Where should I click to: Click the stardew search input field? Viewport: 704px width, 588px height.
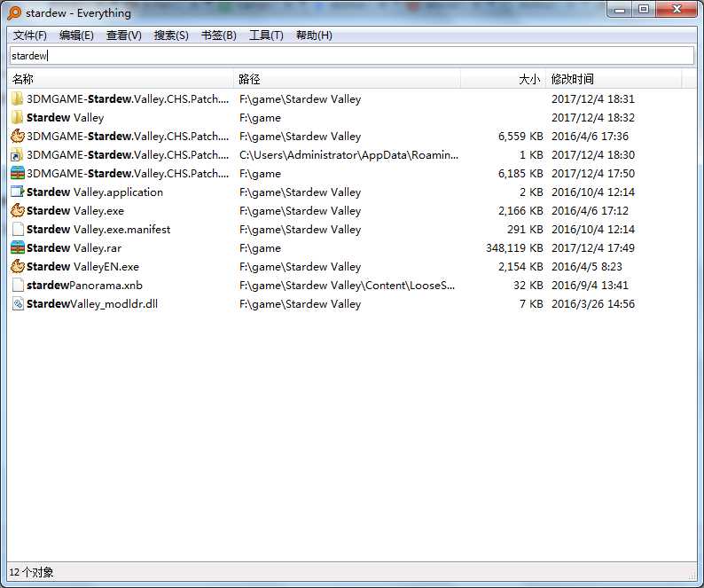click(351, 56)
